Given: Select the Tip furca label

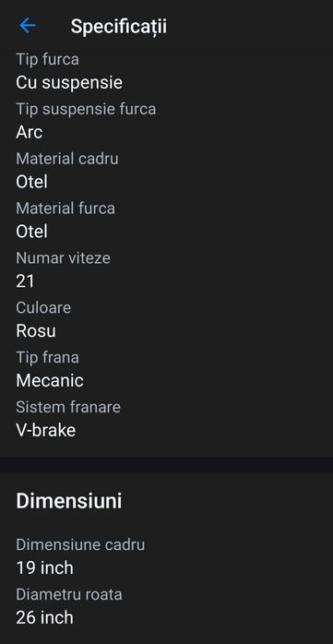Looking at the screenshot, I should tap(48, 59).
